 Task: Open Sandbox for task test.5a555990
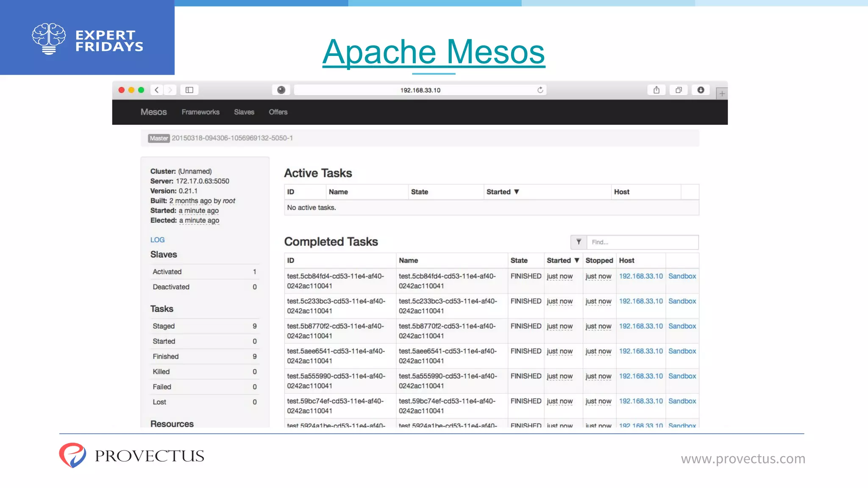[682, 376]
